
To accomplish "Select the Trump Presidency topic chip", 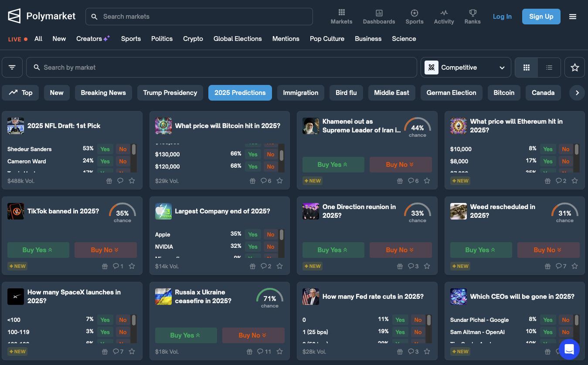I will click(170, 93).
